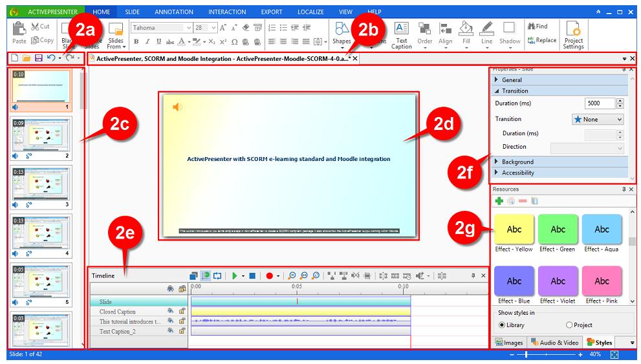
Task: Open the record button dropdown arrow
Action: [x=278, y=276]
